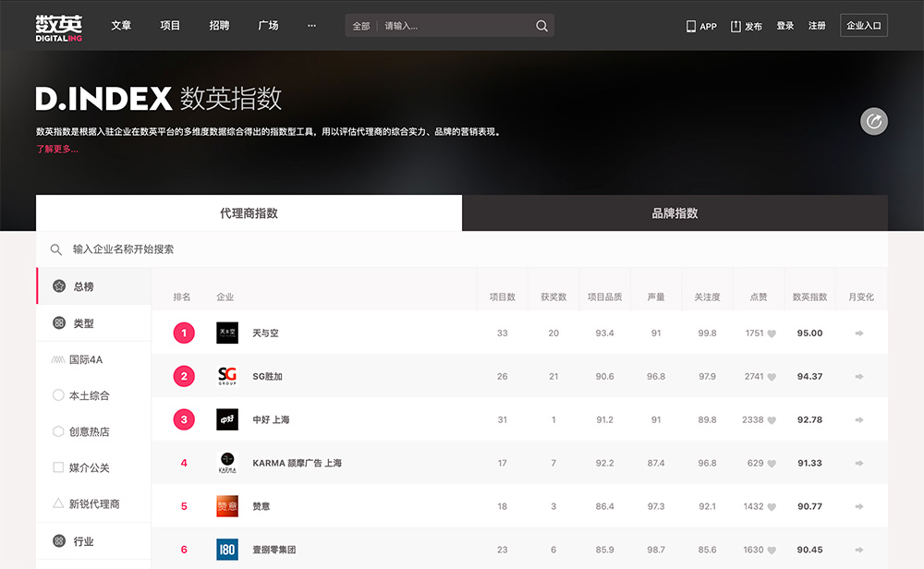Image resolution: width=924 pixels, height=569 pixels.
Task: Click heart icon in 中好 上海 row
Action: tap(772, 420)
